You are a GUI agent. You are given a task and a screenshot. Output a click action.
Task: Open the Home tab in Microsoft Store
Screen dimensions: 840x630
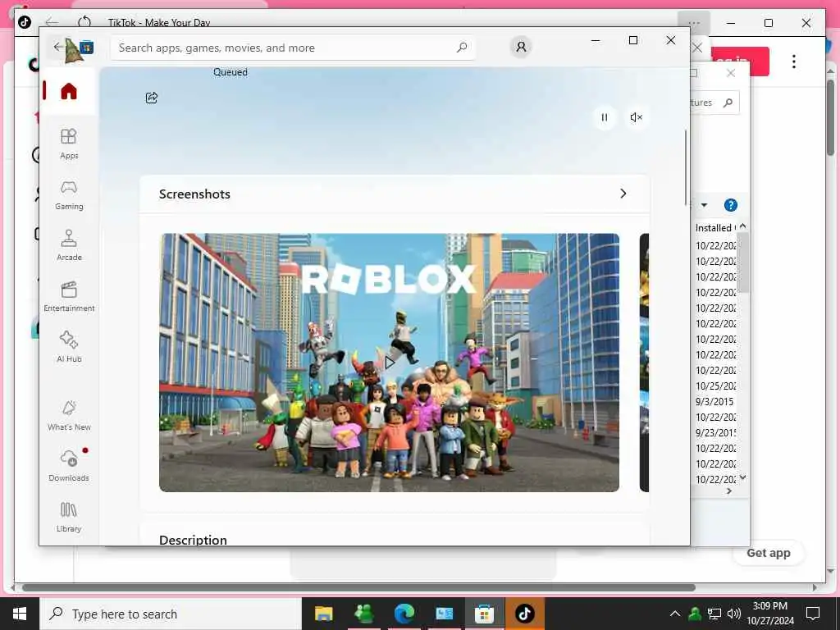69,91
